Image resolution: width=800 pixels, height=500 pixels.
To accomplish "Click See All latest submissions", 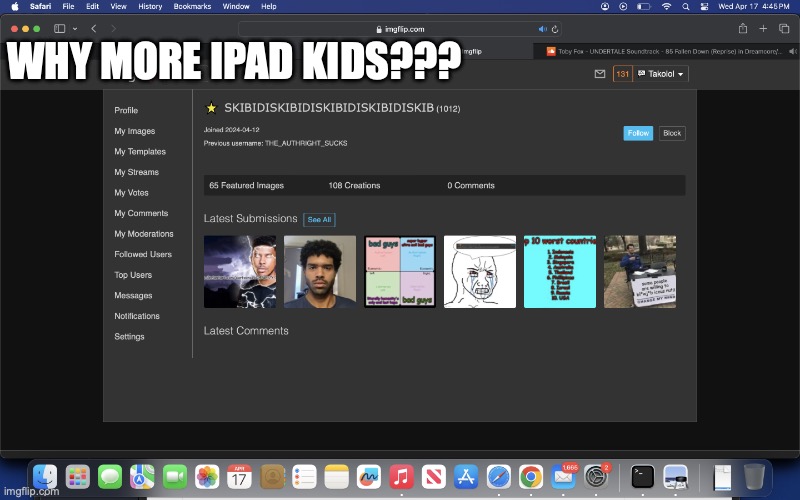I will [319, 219].
